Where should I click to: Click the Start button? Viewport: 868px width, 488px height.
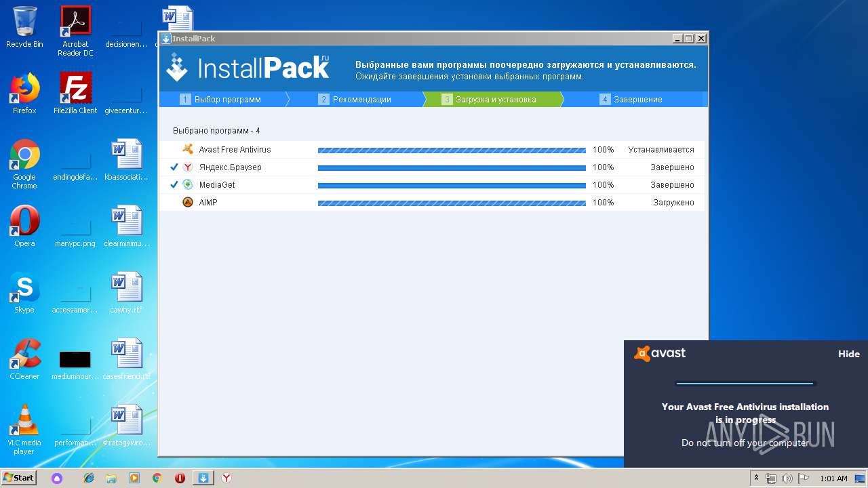pos(19,478)
